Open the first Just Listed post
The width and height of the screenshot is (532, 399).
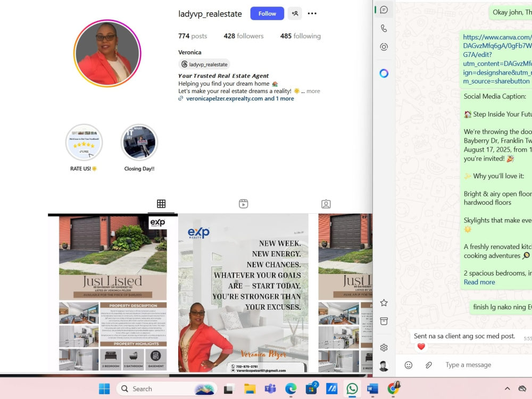113,294
